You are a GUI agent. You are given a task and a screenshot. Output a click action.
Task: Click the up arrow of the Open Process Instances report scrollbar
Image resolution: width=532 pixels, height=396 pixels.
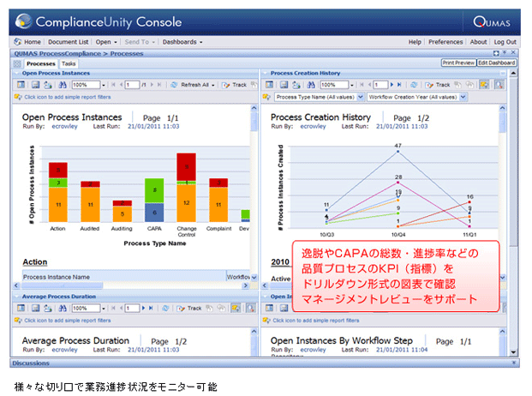click(x=254, y=108)
